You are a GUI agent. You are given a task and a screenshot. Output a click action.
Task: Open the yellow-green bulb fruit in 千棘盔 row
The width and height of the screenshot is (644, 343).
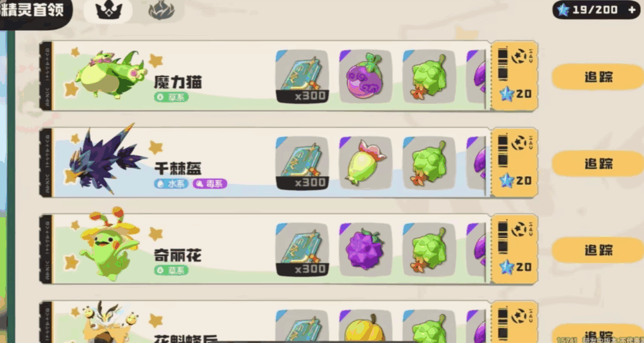(365, 163)
